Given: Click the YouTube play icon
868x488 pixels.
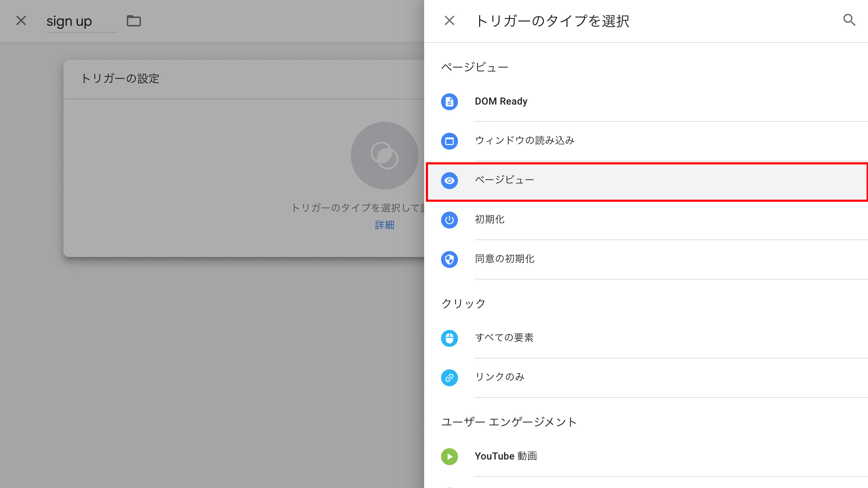Looking at the screenshot, I should (449, 457).
